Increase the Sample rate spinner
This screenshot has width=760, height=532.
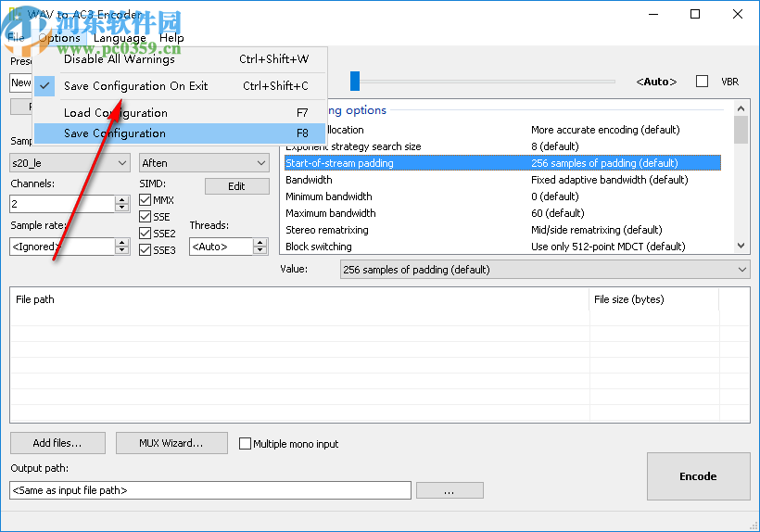click(x=122, y=242)
